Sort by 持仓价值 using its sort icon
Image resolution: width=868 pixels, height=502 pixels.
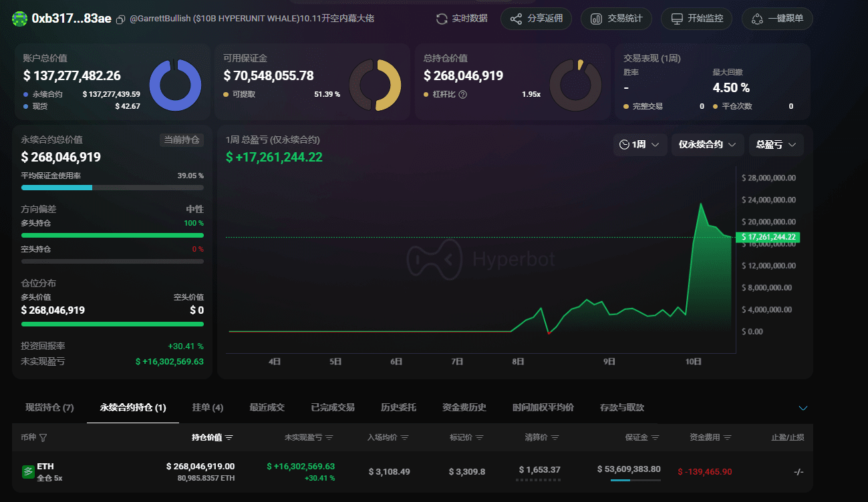229,438
